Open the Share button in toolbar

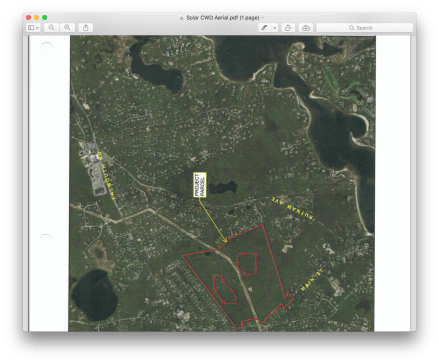86,28
